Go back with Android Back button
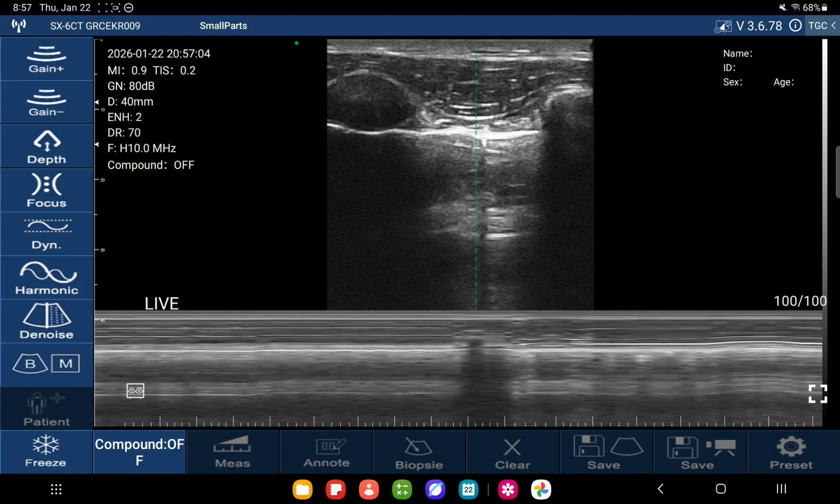Viewport: 840px width, 504px height. tap(660, 489)
